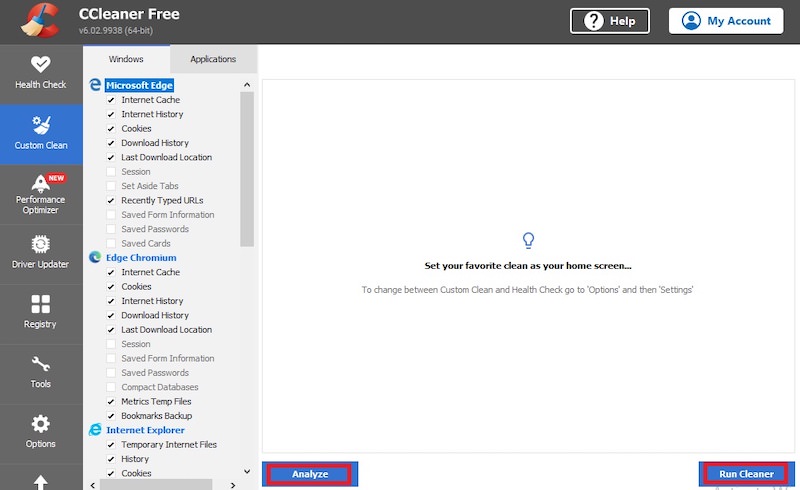The width and height of the screenshot is (800, 490).
Task: Uncheck Internet Explorer History
Action: click(111, 459)
